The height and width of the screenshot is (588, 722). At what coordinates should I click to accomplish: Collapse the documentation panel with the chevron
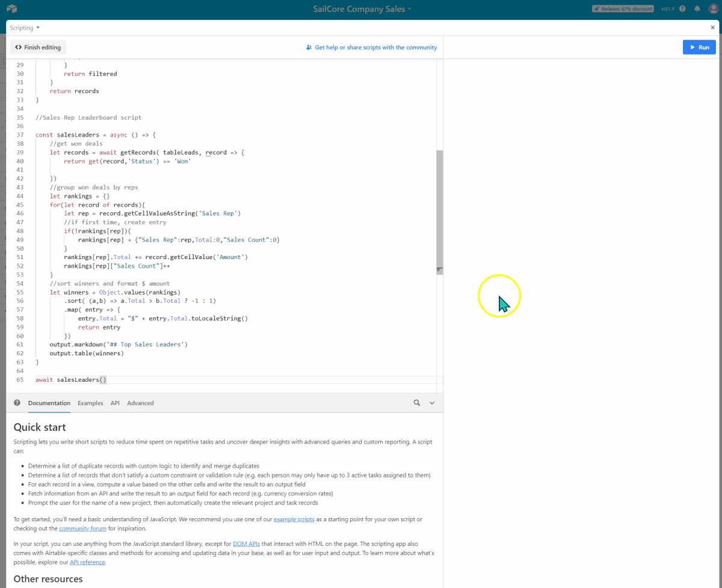432,403
